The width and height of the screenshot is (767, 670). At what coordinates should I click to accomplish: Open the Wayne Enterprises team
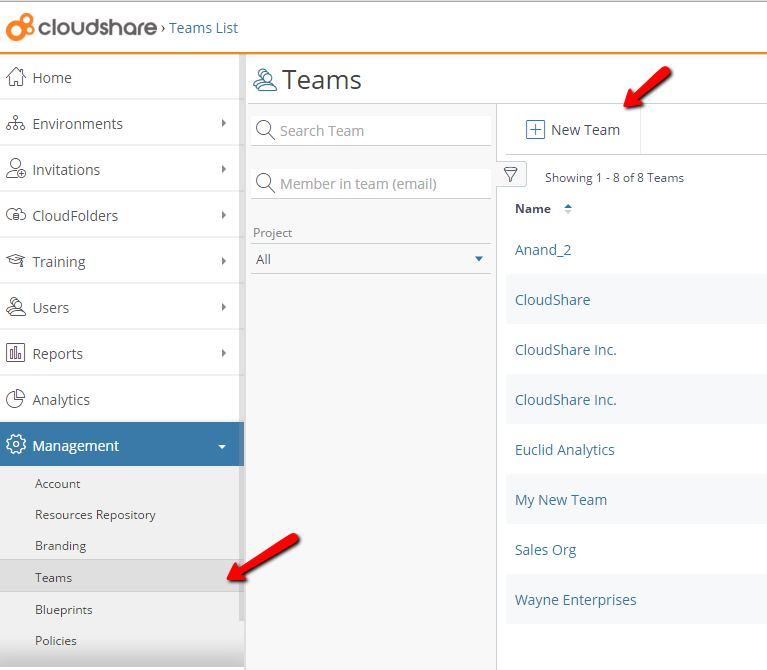[575, 600]
